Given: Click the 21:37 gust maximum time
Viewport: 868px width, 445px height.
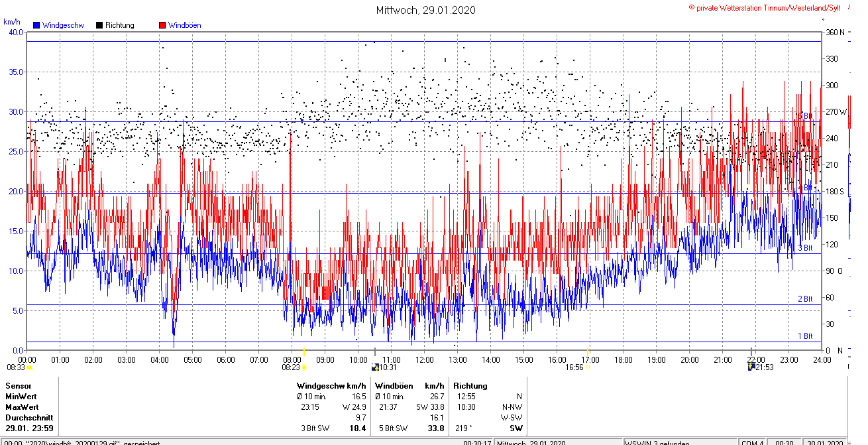Looking at the screenshot, I should pos(388,407).
